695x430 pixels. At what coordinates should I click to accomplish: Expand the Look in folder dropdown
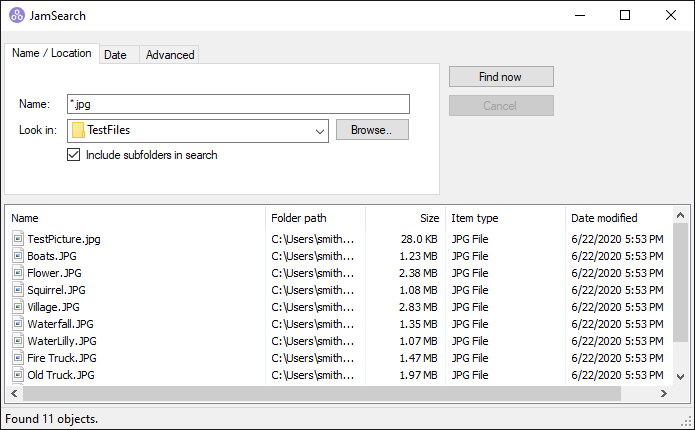point(319,130)
